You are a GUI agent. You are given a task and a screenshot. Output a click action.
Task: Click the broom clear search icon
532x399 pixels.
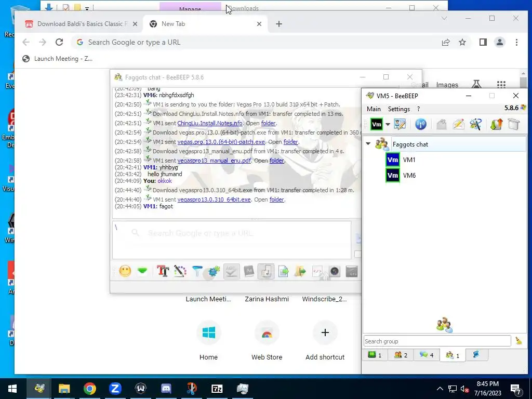tap(518, 341)
